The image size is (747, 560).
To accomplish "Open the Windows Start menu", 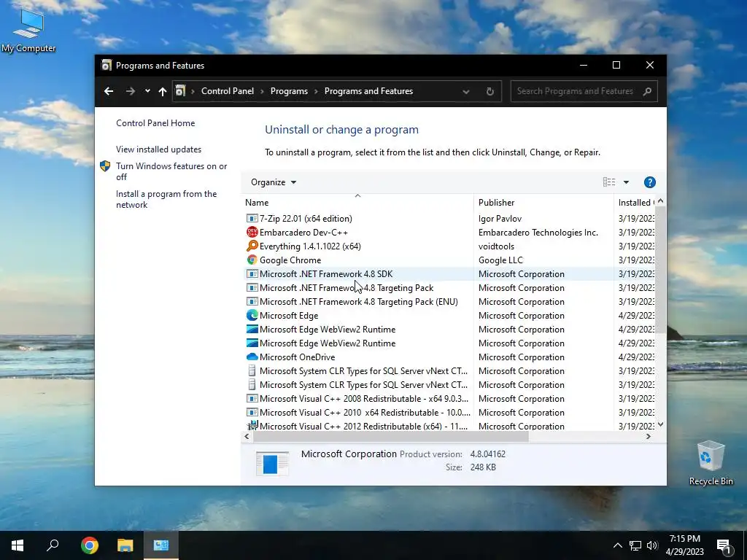I will (18, 545).
